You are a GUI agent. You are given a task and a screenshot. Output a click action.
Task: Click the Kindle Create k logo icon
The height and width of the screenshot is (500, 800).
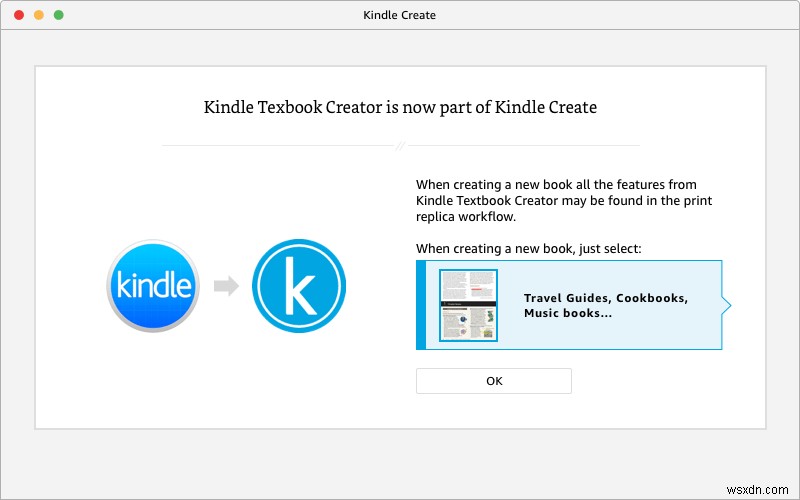[299, 286]
